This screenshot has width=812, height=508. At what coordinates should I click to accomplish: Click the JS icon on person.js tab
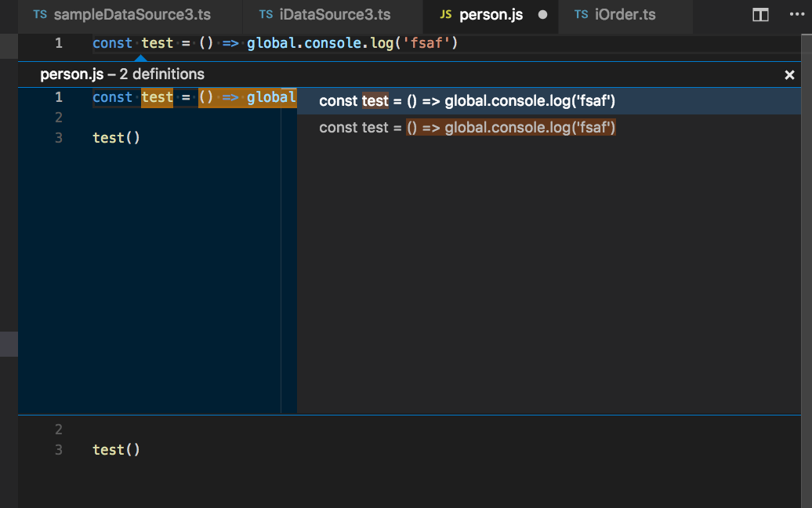[x=446, y=14]
